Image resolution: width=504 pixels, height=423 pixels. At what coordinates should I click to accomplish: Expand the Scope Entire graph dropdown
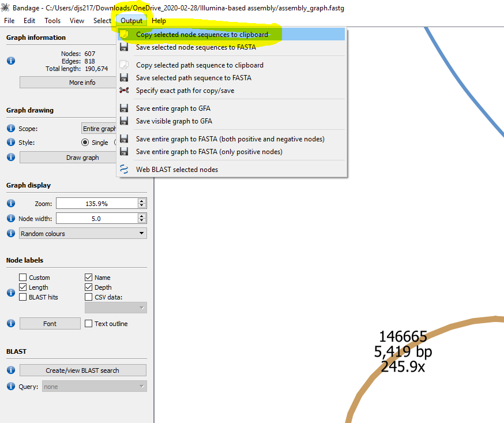click(100, 129)
